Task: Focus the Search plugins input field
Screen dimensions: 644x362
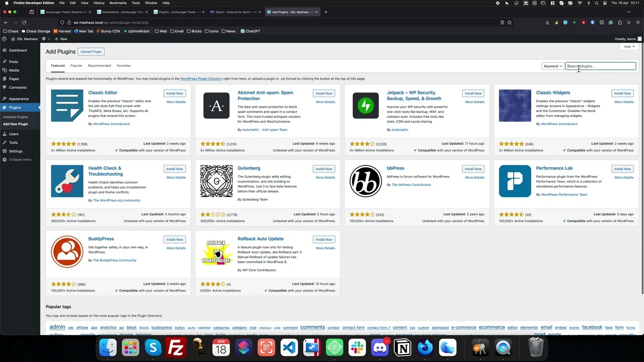Action: (601, 66)
